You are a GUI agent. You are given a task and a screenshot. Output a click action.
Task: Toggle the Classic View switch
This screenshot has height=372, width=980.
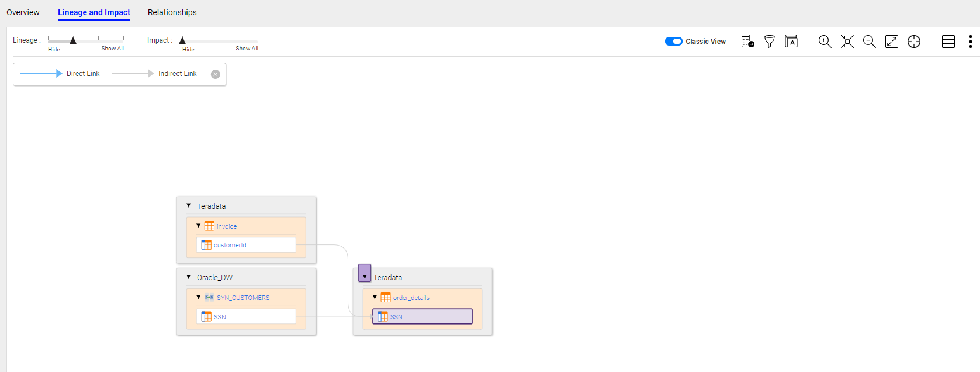click(673, 41)
